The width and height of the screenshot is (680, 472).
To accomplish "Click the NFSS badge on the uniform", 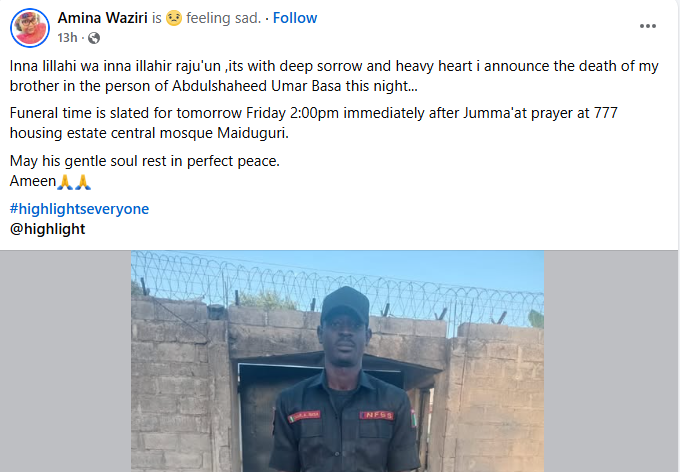I will (378, 414).
